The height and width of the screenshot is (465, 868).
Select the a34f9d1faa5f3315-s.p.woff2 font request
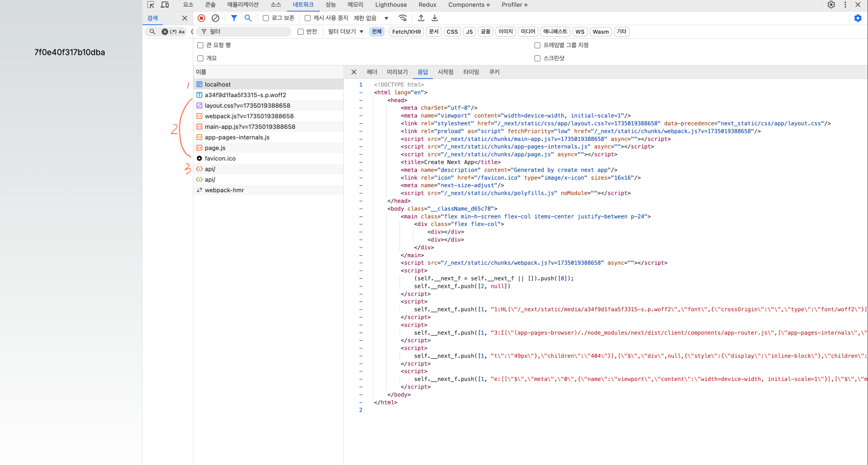tap(268, 95)
